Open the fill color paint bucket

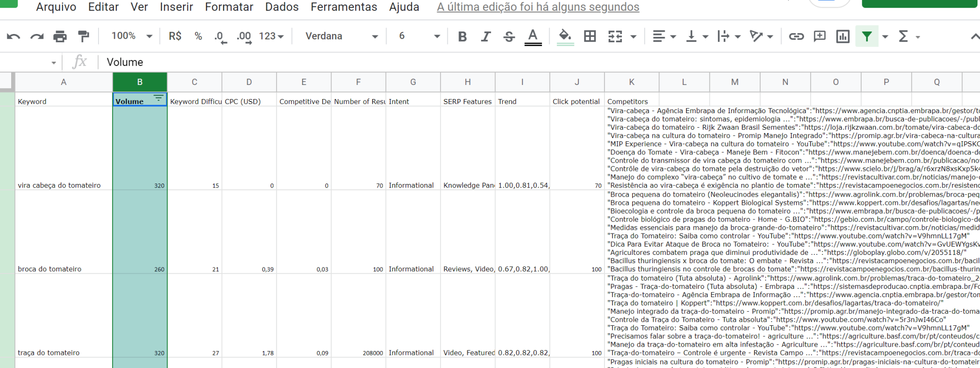[x=565, y=36]
